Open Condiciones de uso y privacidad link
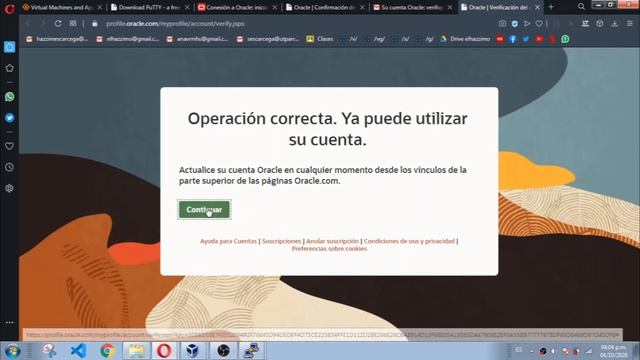This screenshot has height=360, width=640. pyautogui.click(x=409, y=241)
